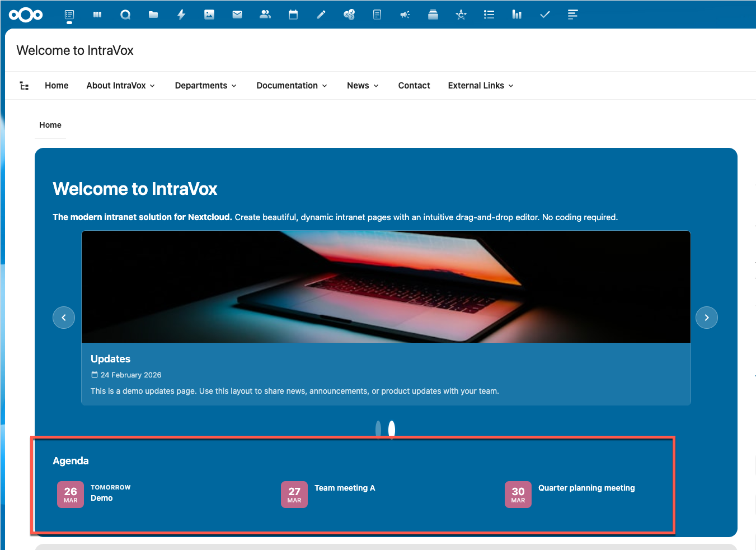Show the previous carousel slide
Viewport: 756px width, 550px height.
(x=64, y=318)
